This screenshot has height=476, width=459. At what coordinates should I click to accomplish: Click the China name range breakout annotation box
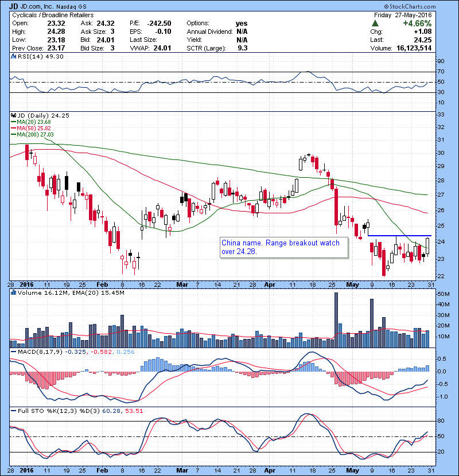[284, 247]
